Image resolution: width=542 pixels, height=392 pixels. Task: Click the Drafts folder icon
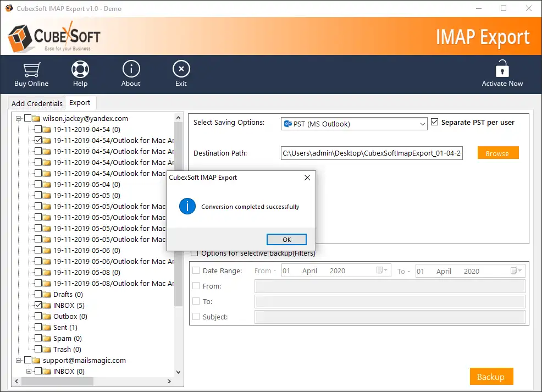(x=47, y=295)
